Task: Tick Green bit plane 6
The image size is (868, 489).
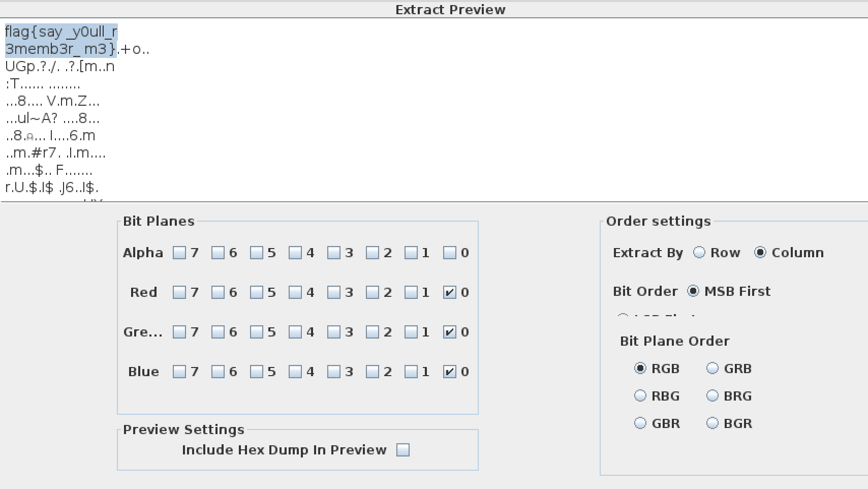Action: 218,332
